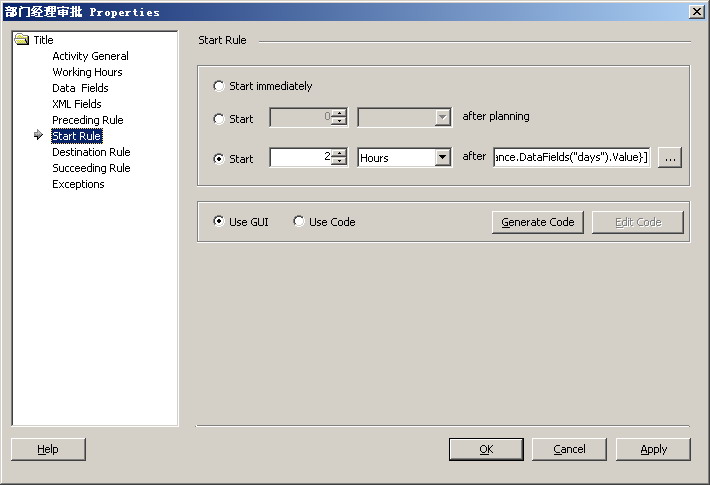
Task: Click the disabled number field showing 0
Action: point(301,117)
